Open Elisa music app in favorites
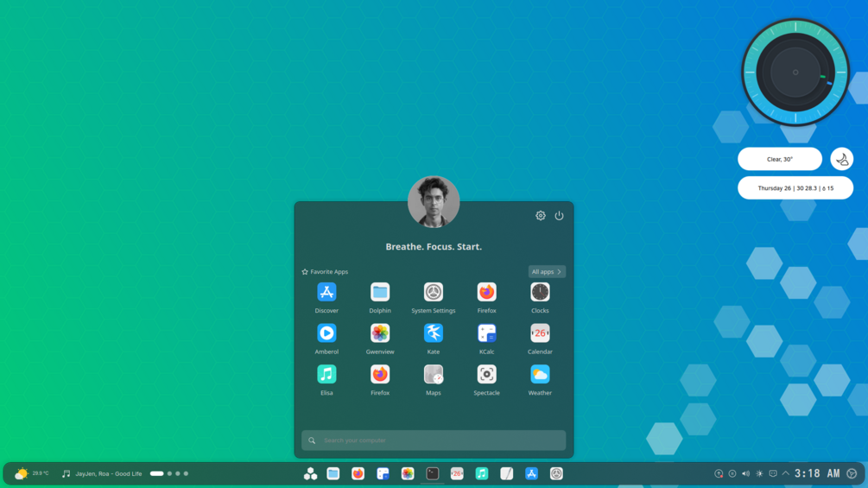The image size is (868, 488). (326, 379)
